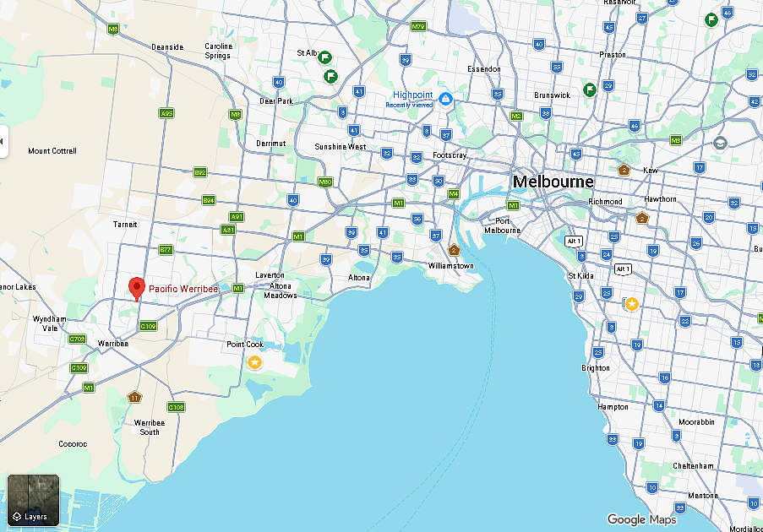This screenshot has width=763, height=532.
Task: Select the green flag marker near Brunswick
Action: 590,90
